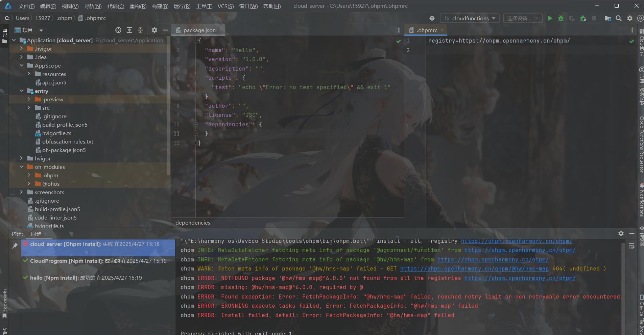
Task: Collapse the entry module folder
Action: click(21, 91)
